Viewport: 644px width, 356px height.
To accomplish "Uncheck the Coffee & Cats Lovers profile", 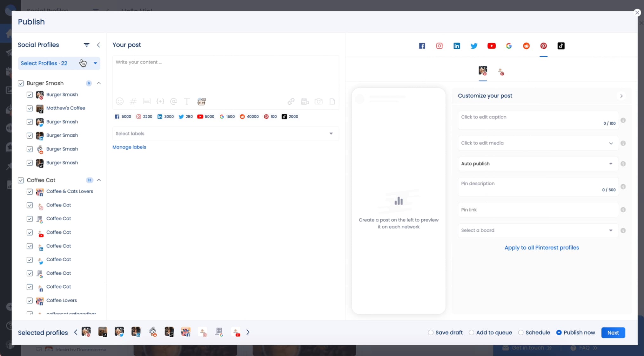I will 30,192.
